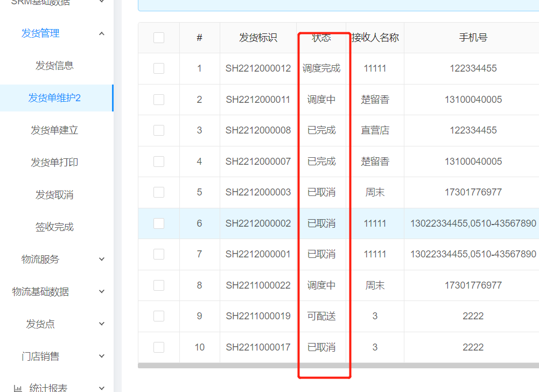
Task: Select the checkbox of row SH2212000002
Action: coord(159,223)
